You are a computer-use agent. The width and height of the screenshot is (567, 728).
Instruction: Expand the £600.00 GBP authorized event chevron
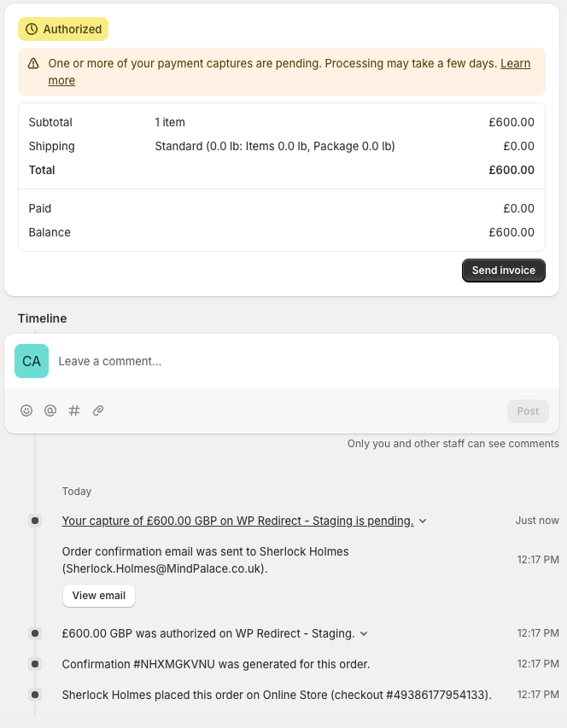click(x=364, y=634)
